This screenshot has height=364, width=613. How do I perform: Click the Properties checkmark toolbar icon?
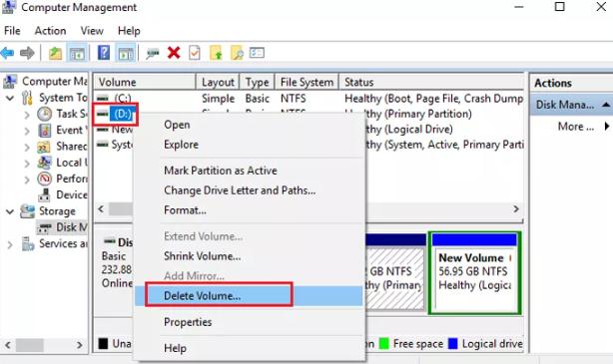[x=195, y=53]
